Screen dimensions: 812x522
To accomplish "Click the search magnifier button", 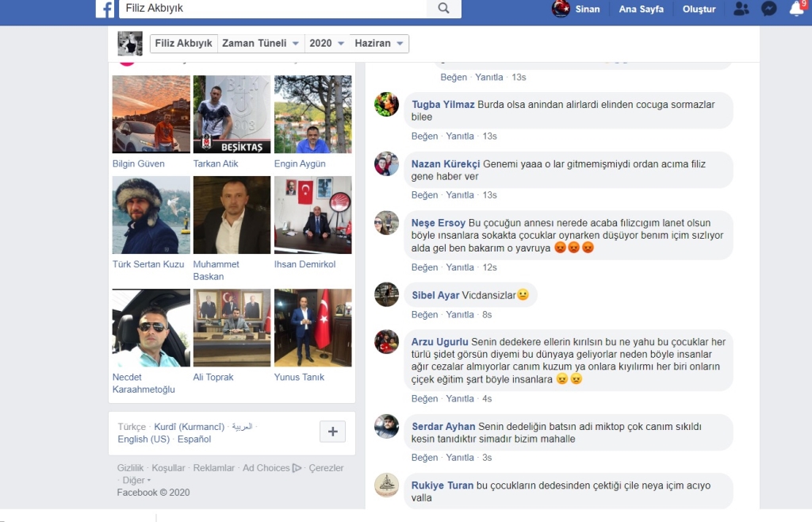I will click(443, 9).
